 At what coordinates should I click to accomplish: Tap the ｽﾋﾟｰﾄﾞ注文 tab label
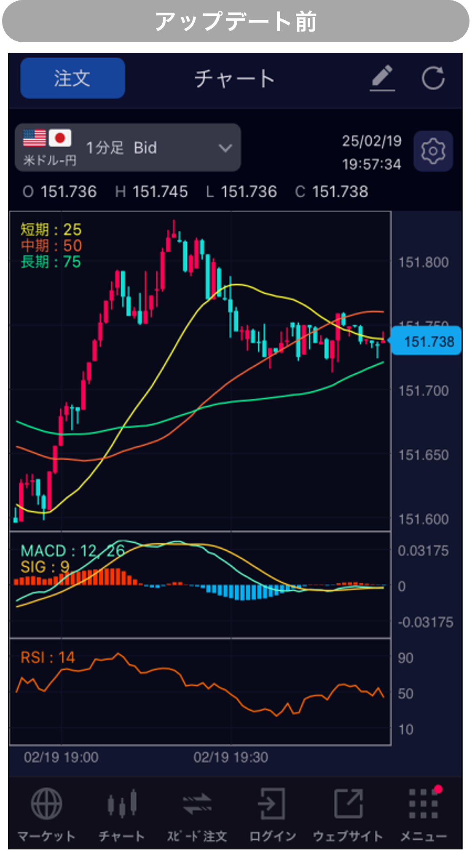click(x=197, y=836)
